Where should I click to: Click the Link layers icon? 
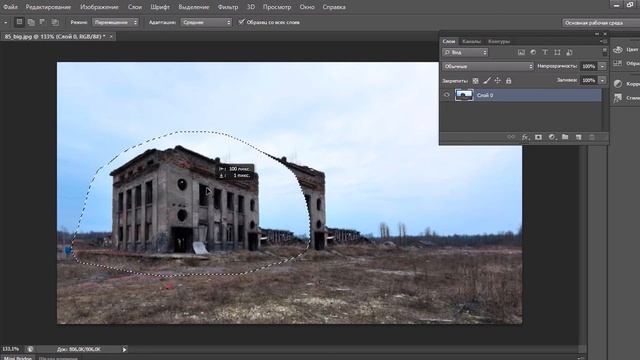coord(511,137)
